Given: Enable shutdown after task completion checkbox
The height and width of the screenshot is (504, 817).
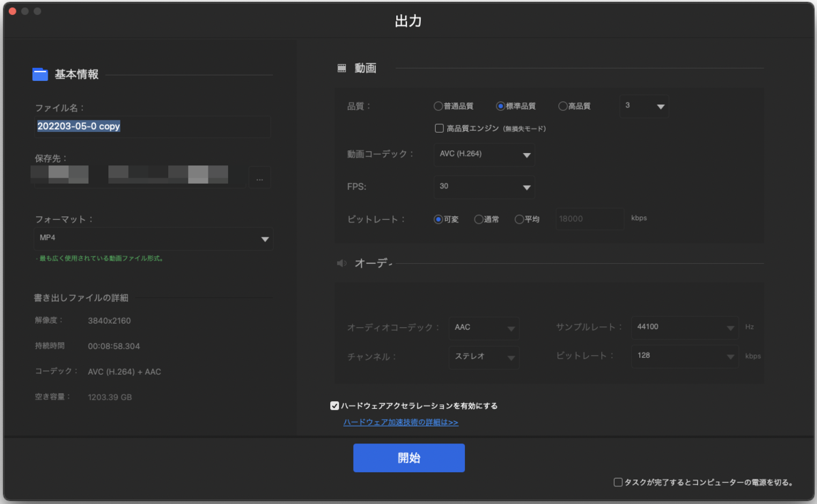Looking at the screenshot, I should tap(617, 482).
